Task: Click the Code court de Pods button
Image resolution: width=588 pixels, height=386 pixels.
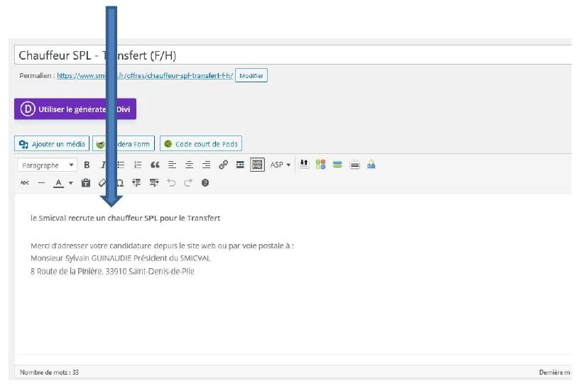Action: pyautogui.click(x=201, y=144)
